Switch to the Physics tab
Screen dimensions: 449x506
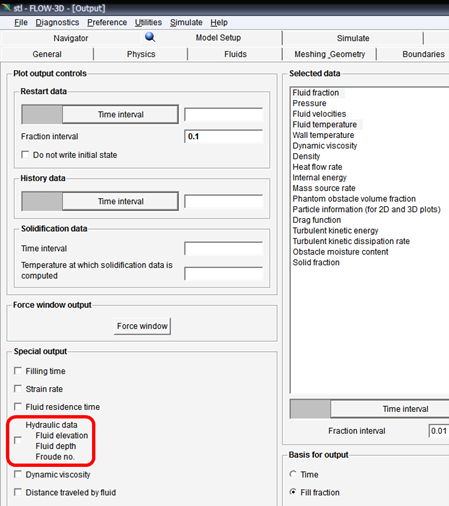pyautogui.click(x=141, y=54)
